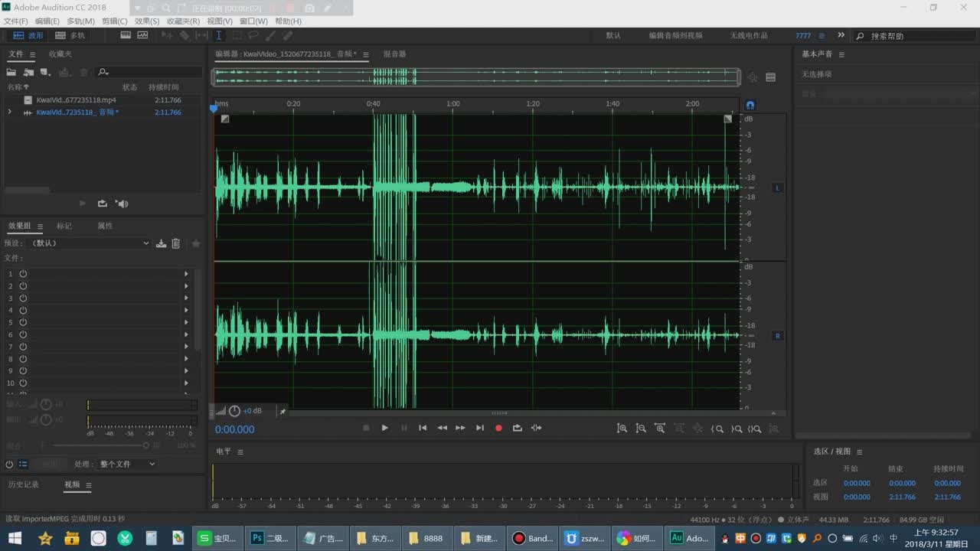
Task: Select the Time Selection tool
Action: (x=219, y=35)
